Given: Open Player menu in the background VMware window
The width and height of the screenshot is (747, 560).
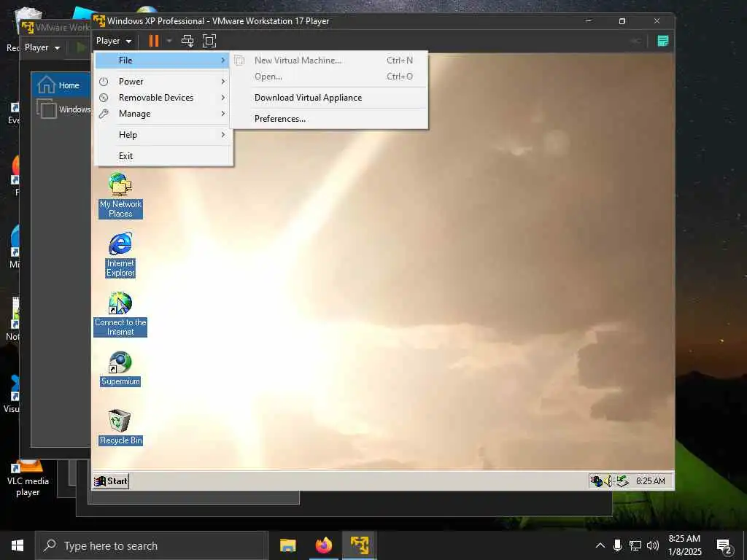Looking at the screenshot, I should (x=42, y=47).
